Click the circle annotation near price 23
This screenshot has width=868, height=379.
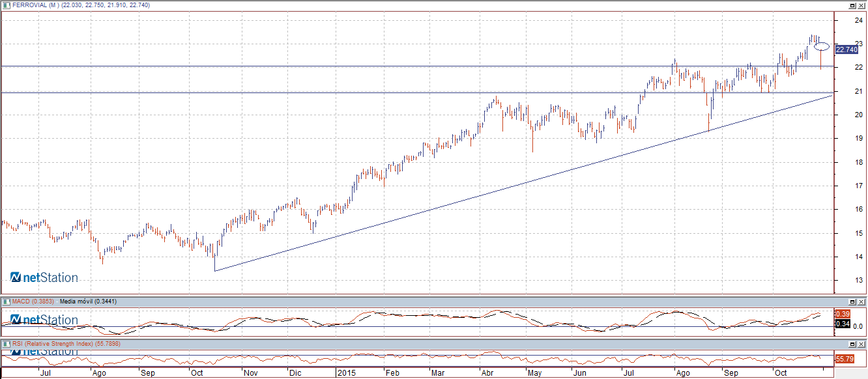822,46
